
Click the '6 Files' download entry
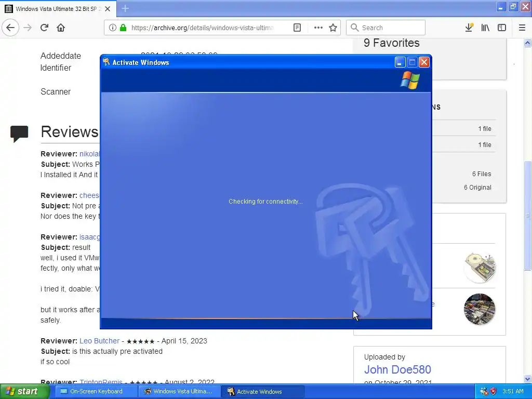tap(482, 174)
